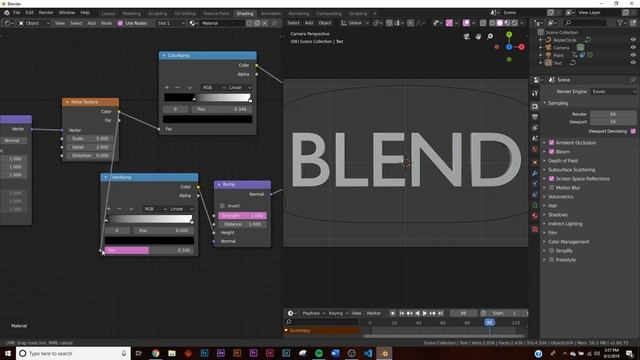Open the Output properties tab icon

pyautogui.click(x=535, y=117)
